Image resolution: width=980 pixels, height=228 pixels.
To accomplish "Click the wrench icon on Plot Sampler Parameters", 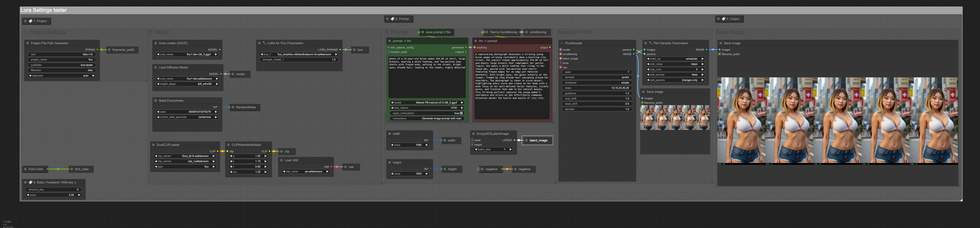I will pyautogui.click(x=651, y=43).
